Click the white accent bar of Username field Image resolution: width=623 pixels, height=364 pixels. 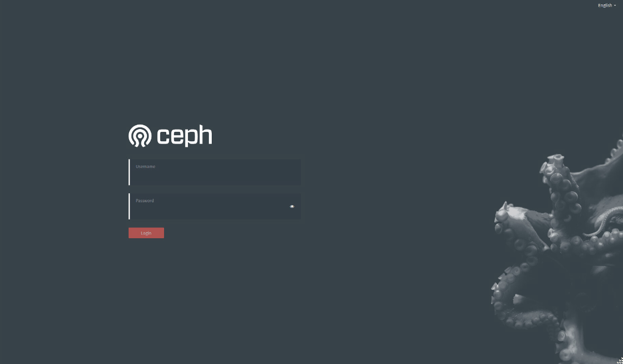[x=129, y=172]
